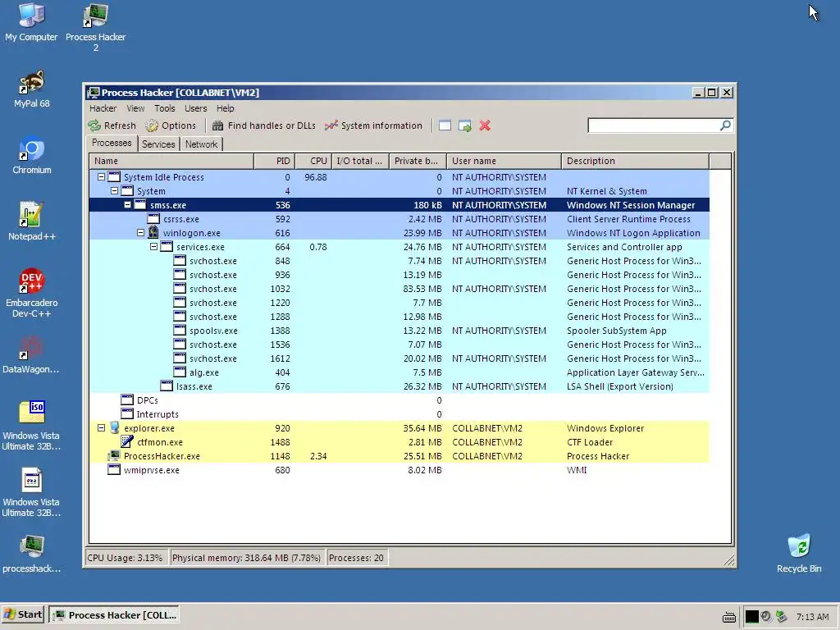
Task: Sort by the User name column header
Action: [x=504, y=161]
